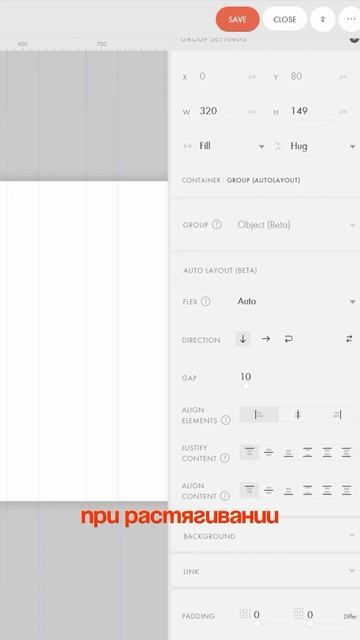The height and width of the screenshot is (640, 360).
Task: Select vertical direction arrow
Action: pos(243,339)
